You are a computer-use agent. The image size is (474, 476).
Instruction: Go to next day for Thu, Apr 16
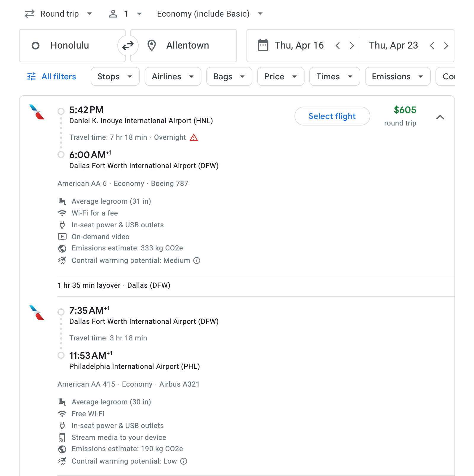click(352, 46)
